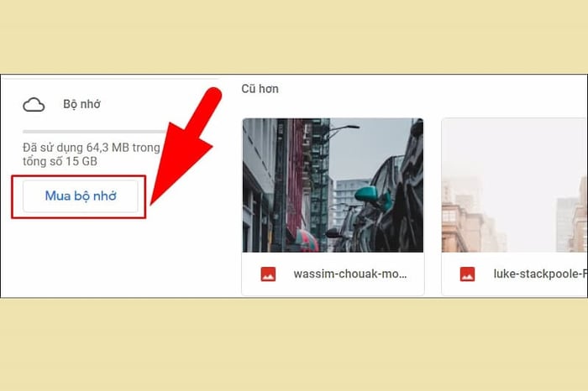Viewport: 588px width, 391px height.
Task: Select the luke-stackpoole file name
Action: tap(540, 274)
